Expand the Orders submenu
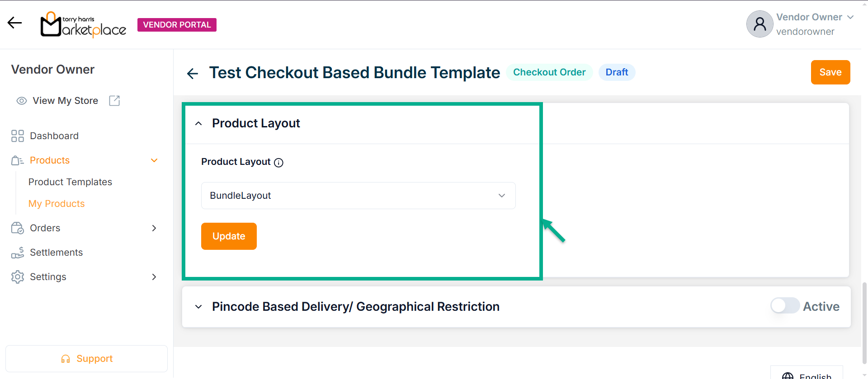The height and width of the screenshot is (379, 868). point(154,228)
